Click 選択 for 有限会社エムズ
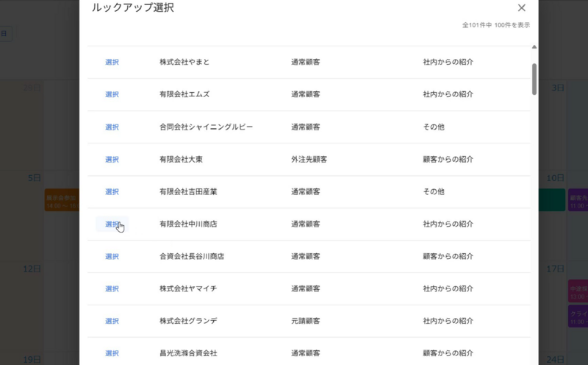 112,94
